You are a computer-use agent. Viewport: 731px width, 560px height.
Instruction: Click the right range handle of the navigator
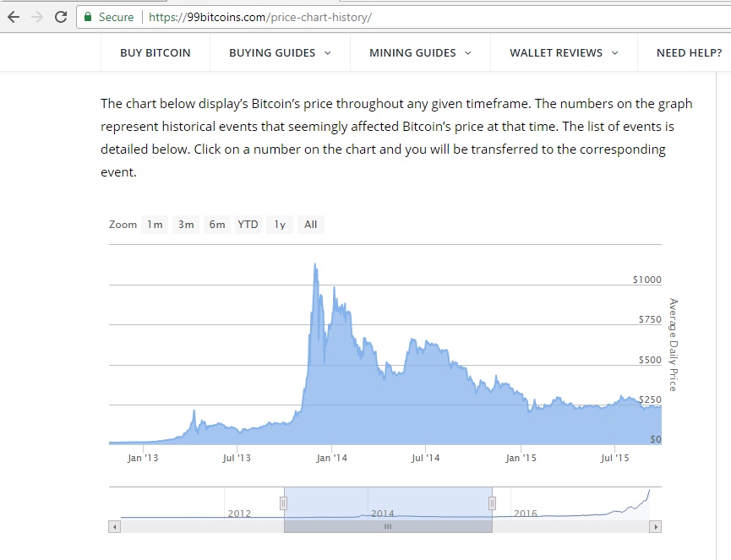(x=492, y=503)
